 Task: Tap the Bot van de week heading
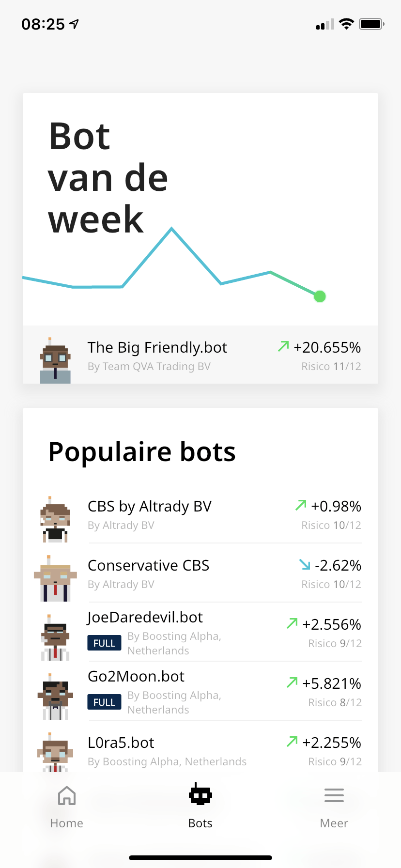[x=108, y=177]
